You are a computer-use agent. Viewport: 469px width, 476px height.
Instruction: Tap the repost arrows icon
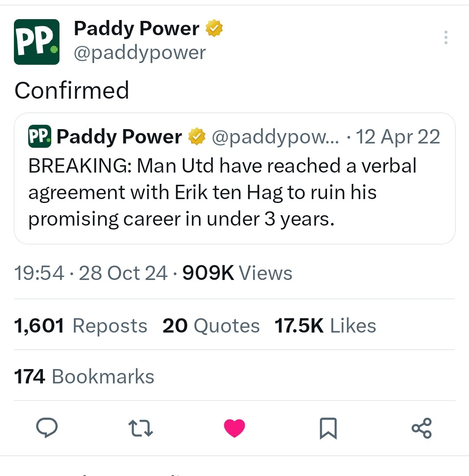pos(142,428)
